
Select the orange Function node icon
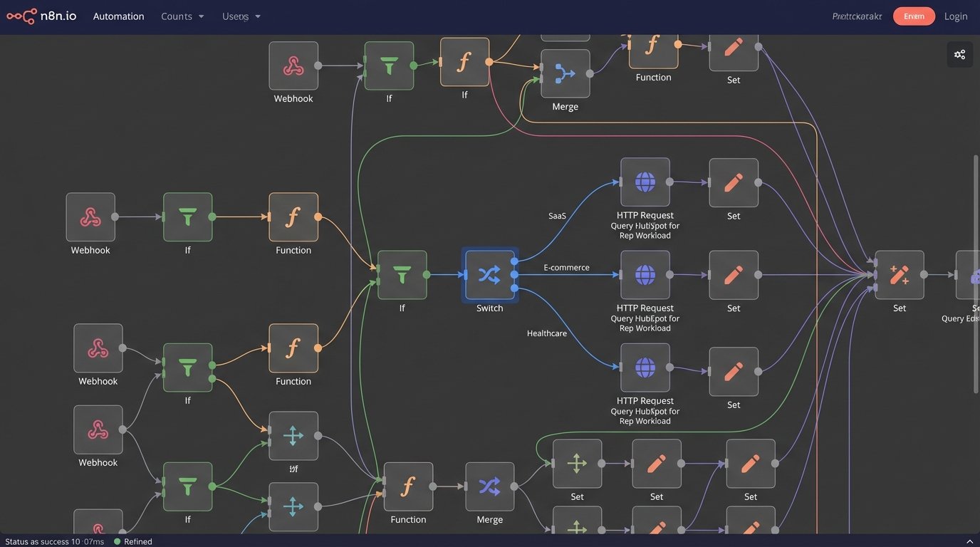click(x=293, y=217)
